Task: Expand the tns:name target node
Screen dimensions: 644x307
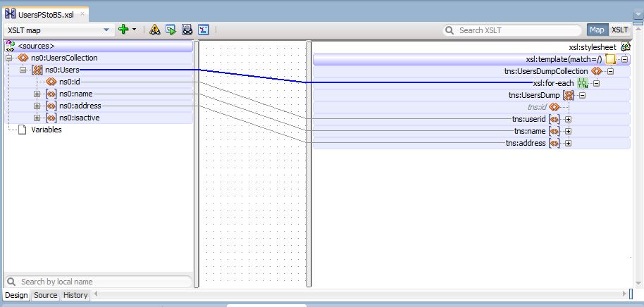Action: pyautogui.click(x=569, y=132)
